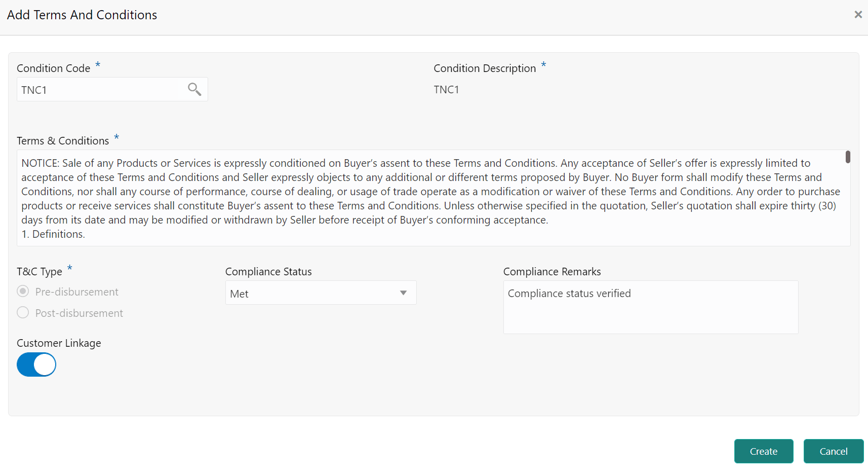The image size is (868, 474).
Task: Click the Condition Description value TNC1
Action: tap(446, 89)
